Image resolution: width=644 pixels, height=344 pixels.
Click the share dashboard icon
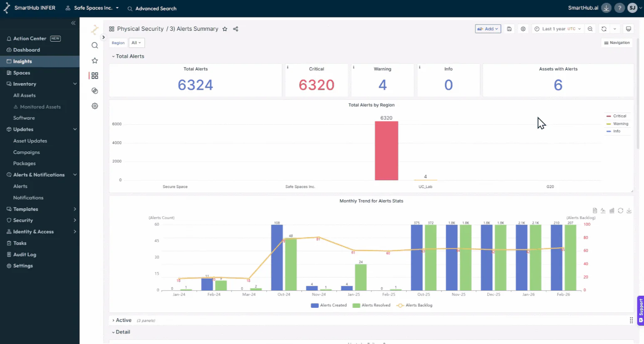235,29
